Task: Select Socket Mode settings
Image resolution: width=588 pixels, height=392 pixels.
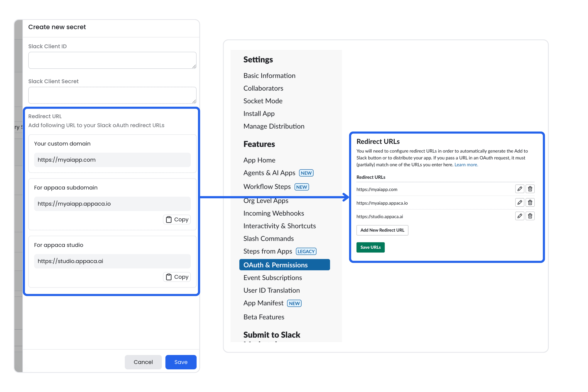Action: [263, 101]
